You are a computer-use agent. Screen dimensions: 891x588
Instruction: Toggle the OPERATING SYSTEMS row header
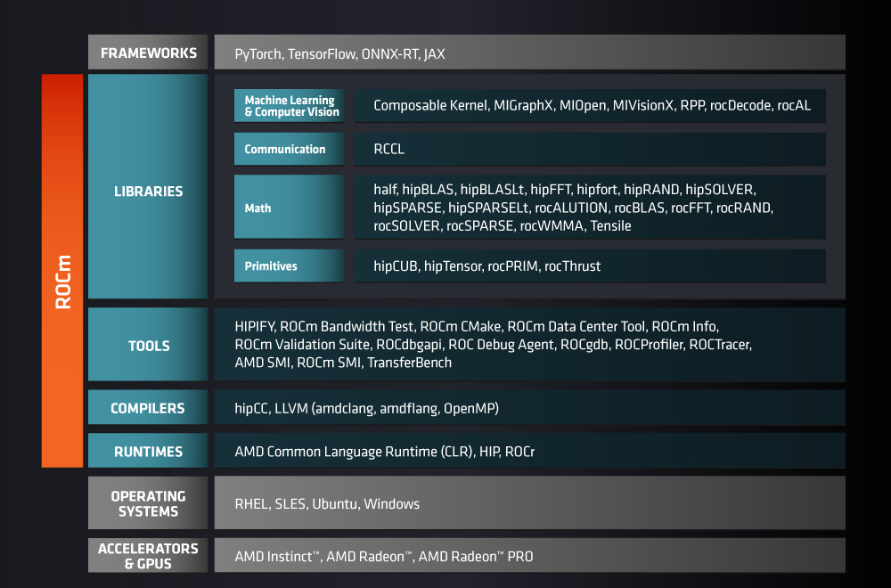[147, 502]
